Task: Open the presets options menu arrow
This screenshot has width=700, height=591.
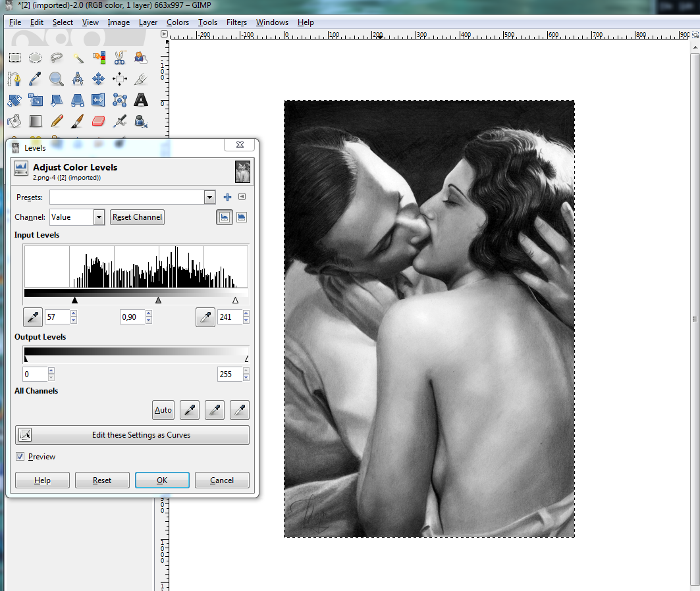Action: click(x=242, y=197)
